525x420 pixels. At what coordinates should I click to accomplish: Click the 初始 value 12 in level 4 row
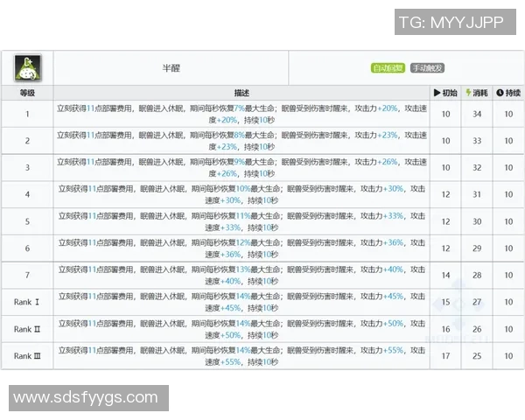click(445, 194)
